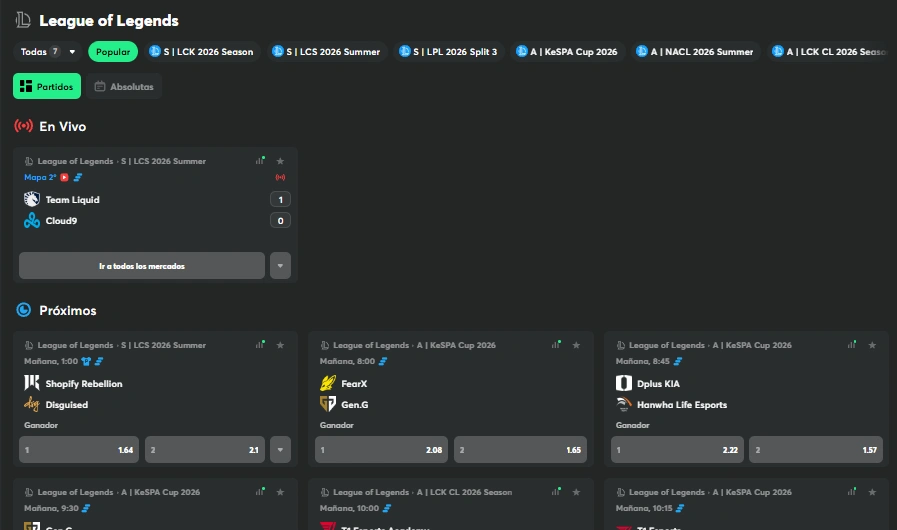Click the Próximos clock icon
897x530 pixels.
tap(23, 310)
